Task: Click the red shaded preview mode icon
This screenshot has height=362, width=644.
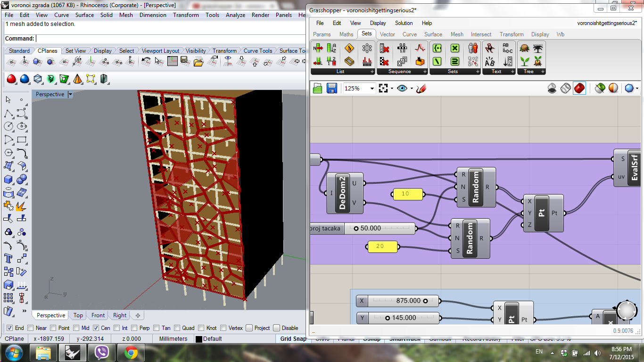Action: click(579, 88)
